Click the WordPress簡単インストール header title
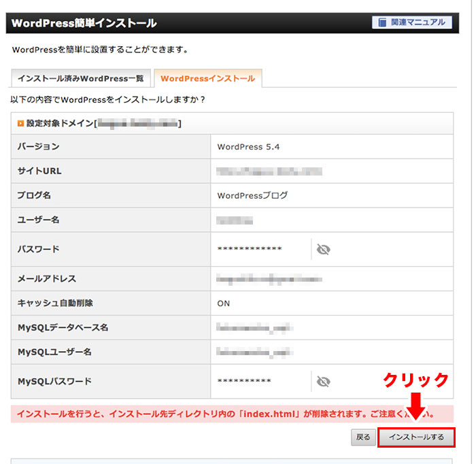This screenshot has height=464, width=476. point(84,23)
